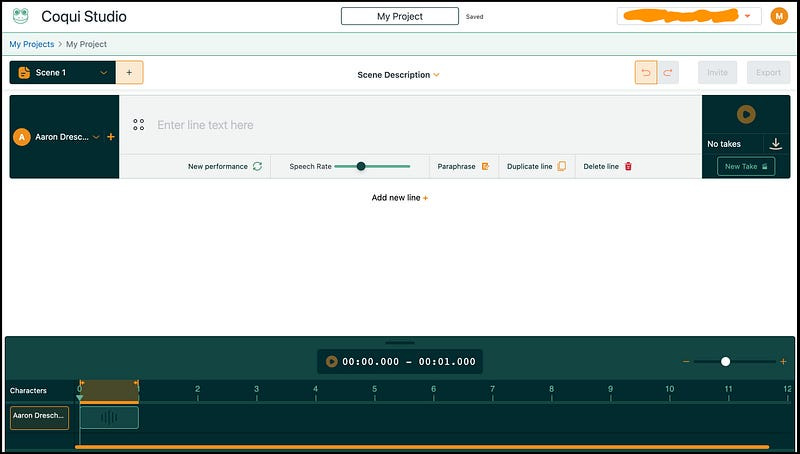Redo the last action
The image size is (800, 454).
[x=668, y=72]
